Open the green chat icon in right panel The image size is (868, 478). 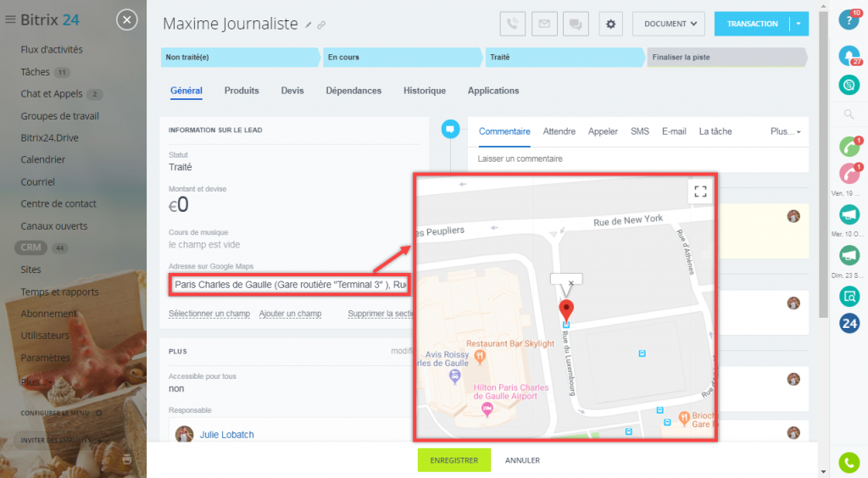pos(849,85)
